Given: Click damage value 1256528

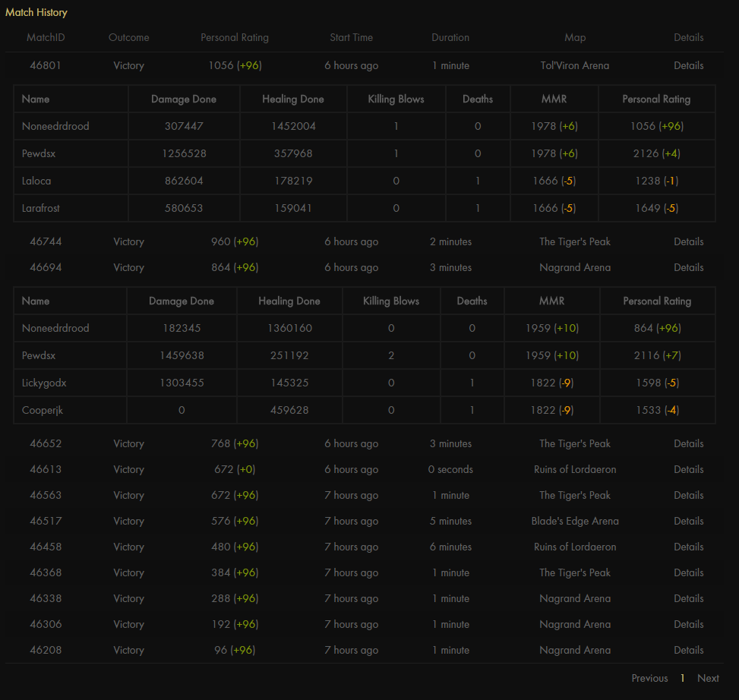Looking at the screenshot, I should [184, 153].
